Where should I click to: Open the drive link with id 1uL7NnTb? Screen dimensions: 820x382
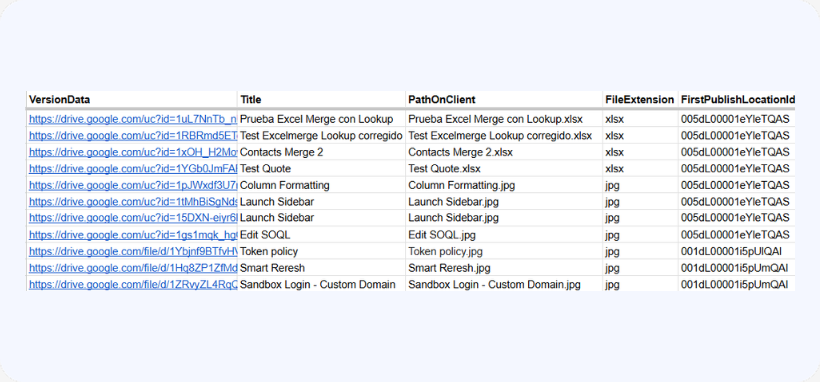tap(133, 119)
